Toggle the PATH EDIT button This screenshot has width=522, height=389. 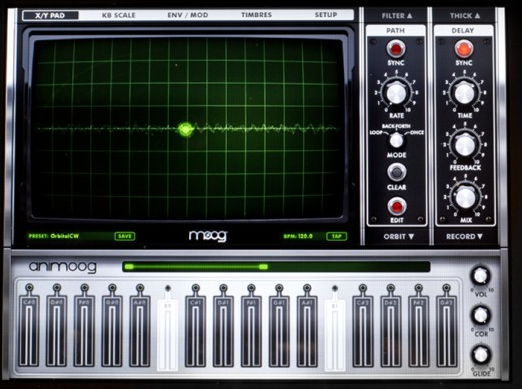pyautogui.click(x=397, y=207)
